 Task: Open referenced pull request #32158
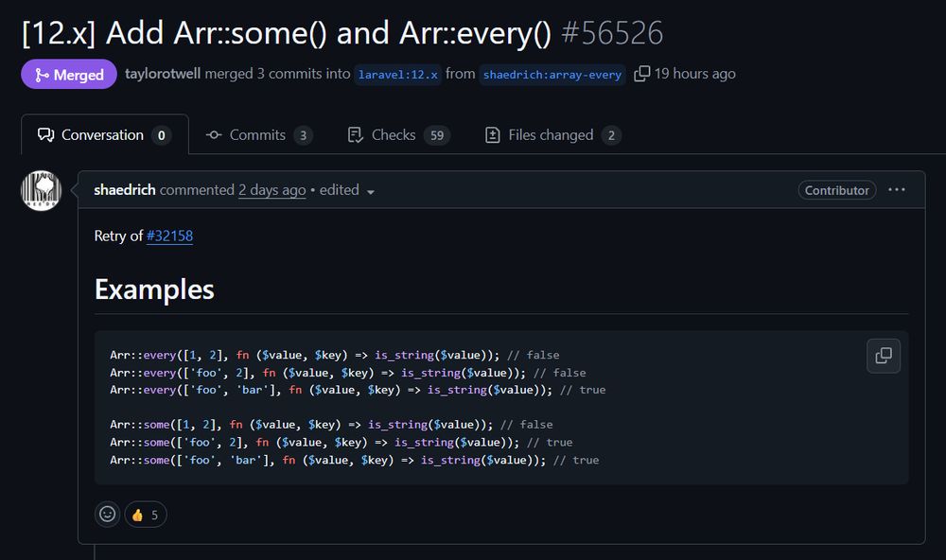coord(169,236)
